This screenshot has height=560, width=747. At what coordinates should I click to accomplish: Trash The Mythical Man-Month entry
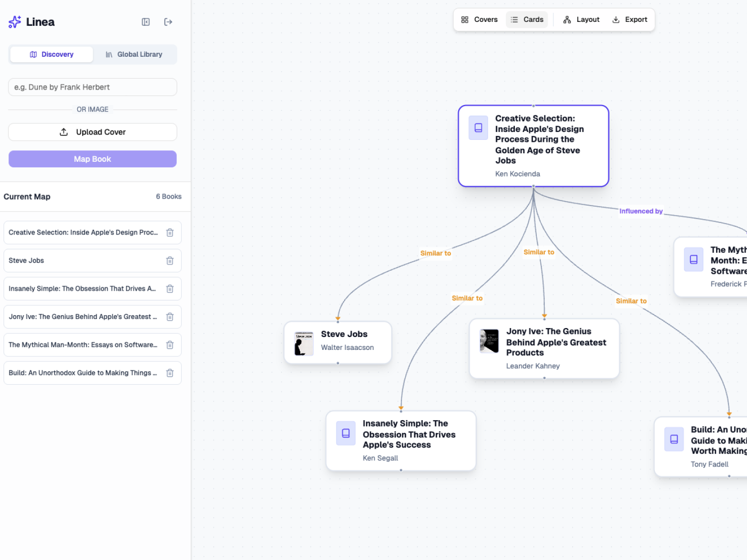[x=170, y=345]
